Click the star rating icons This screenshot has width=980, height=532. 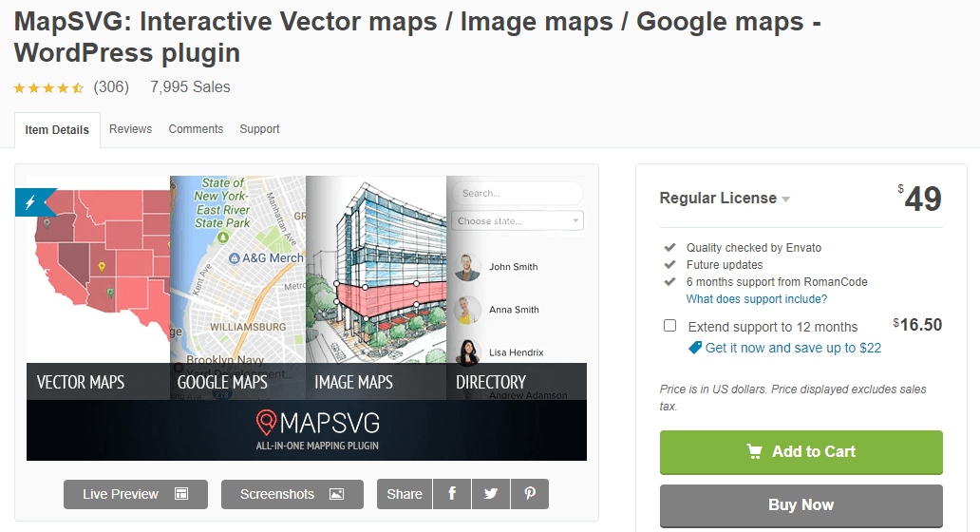pyautogui.click(x=48, y=88)
